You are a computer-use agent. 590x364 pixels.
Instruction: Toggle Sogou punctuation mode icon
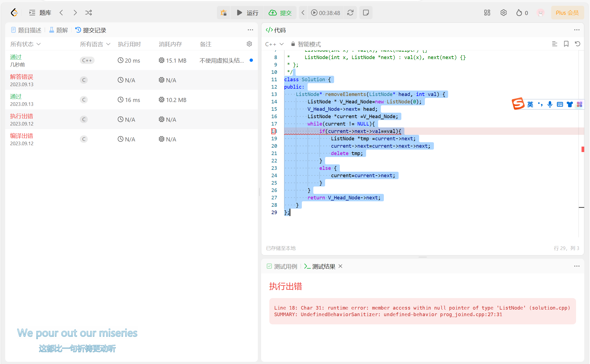540,104
